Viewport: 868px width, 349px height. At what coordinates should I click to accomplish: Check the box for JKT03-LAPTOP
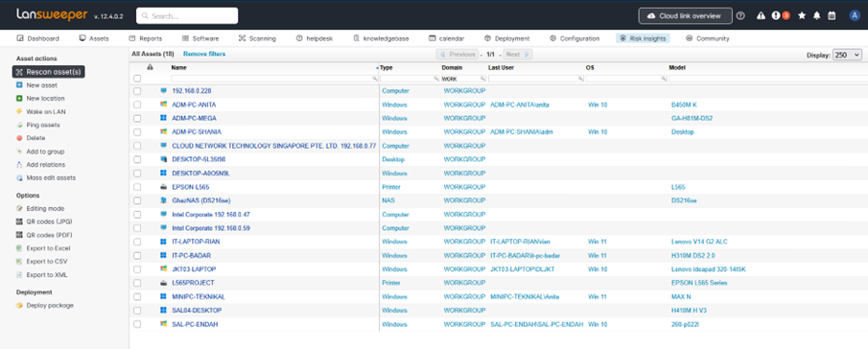pos(137,269)
